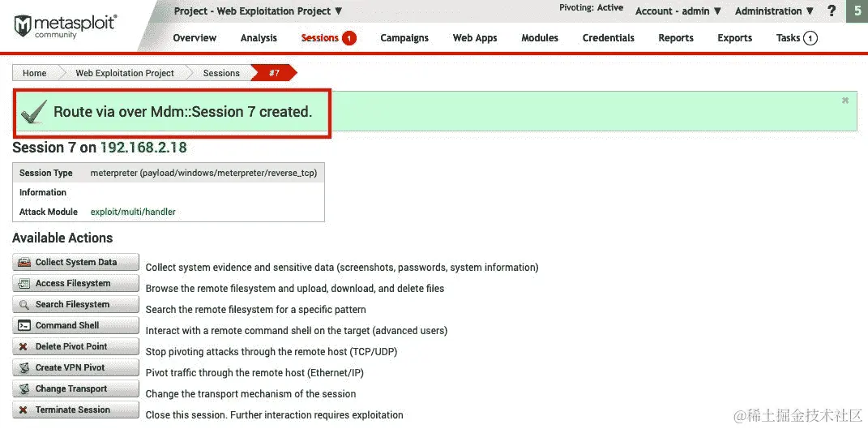Image resolution: width=868 pixels, height=429 pixels.
Task: Open the Analysis tab
Action: tap(259, 37)
